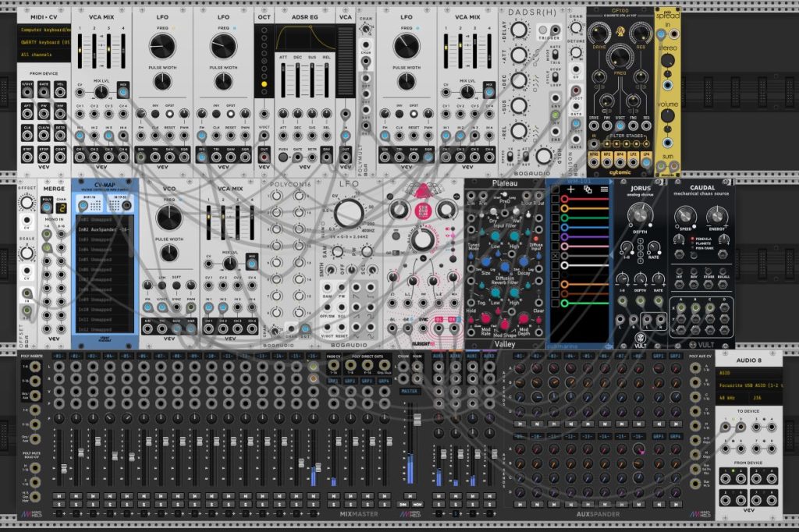
Task: Open the 256 block size dropdown on AUDIO 8
Action: (766, 398)
